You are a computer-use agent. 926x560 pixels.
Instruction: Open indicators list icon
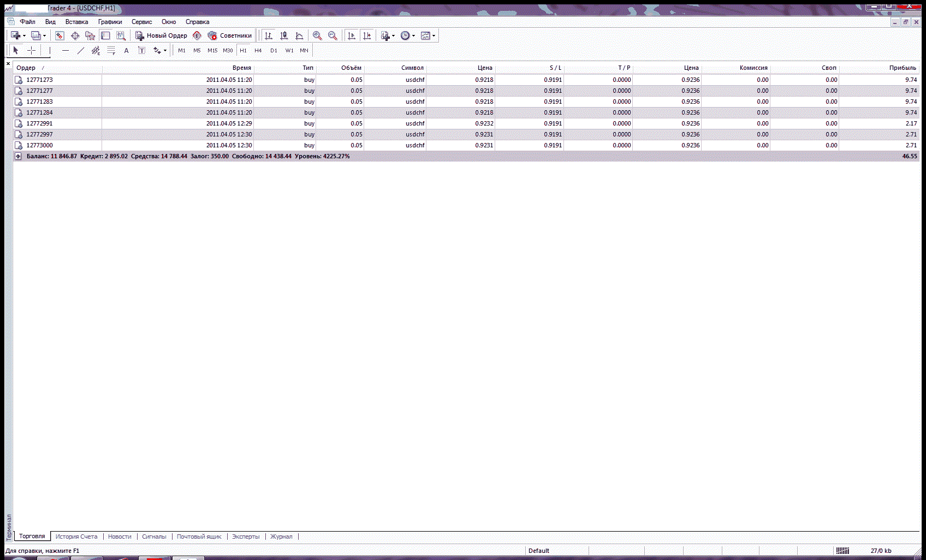[x=385, y=35]
